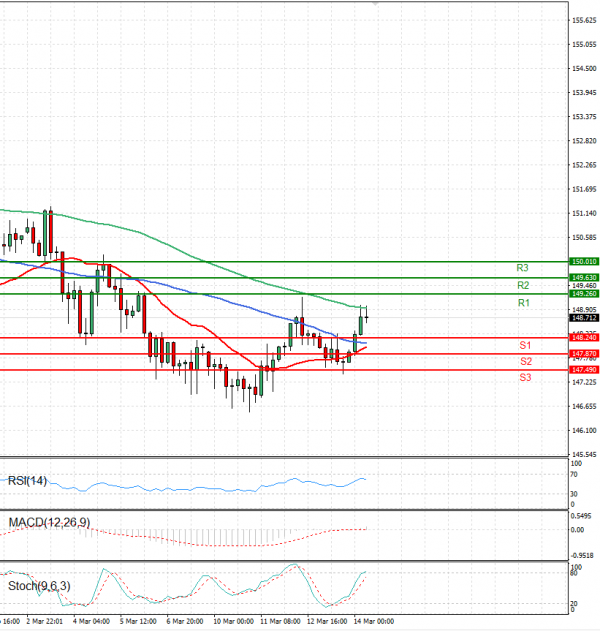This screenshot has width=600, height=631.
Task: Click the 152.820 price axis value
Action: click(584, 141)
